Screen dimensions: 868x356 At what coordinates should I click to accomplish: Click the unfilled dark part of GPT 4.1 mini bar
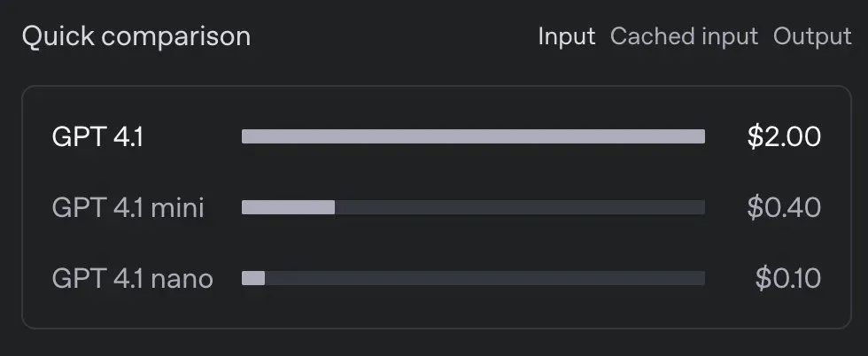pyautogui.click(x=520, y=207)
